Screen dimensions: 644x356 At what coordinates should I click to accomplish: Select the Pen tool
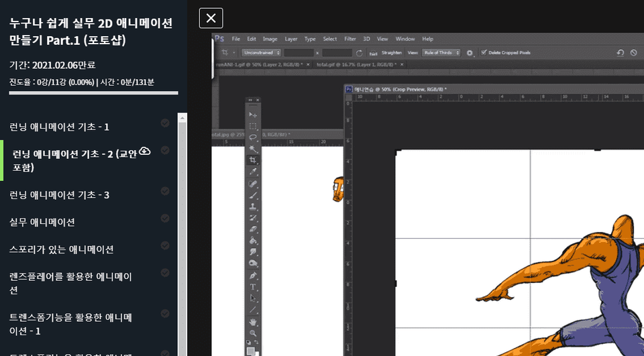coord(253,276)
